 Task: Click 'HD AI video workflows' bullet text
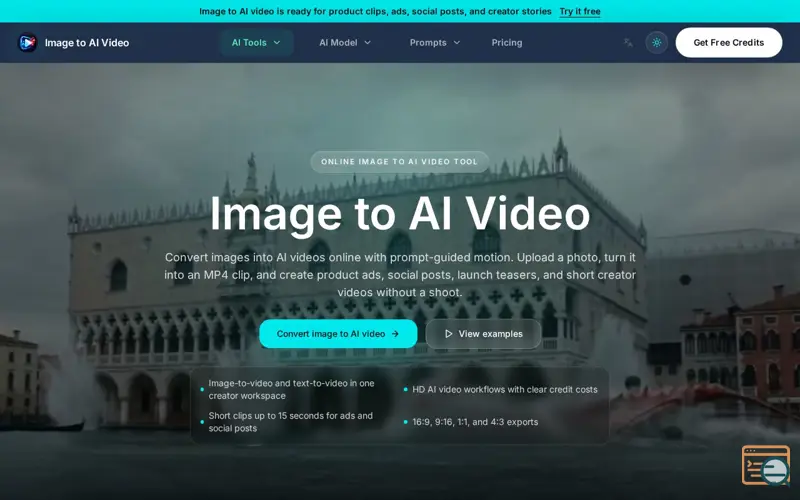[x=505, y=389]
